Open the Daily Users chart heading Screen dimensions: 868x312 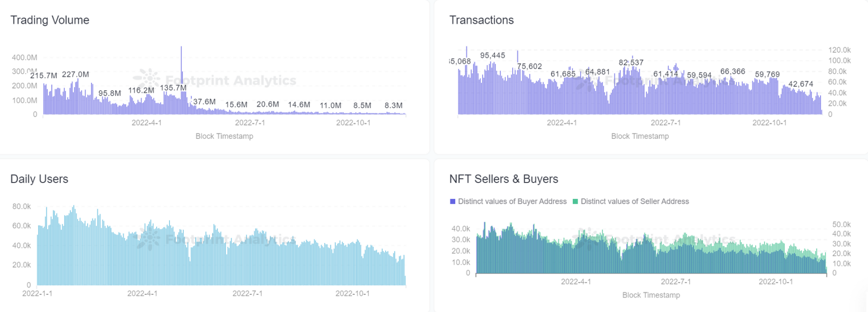pos(39,179)
